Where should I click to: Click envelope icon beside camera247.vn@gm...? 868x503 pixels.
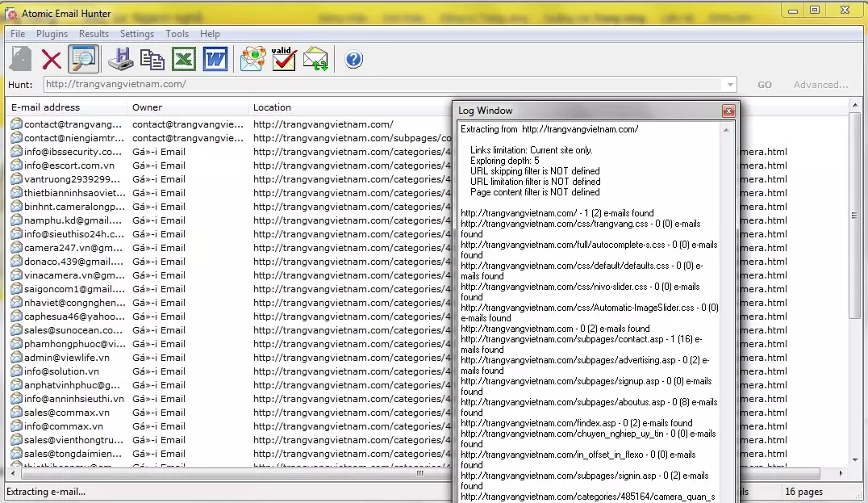point(16,248)
